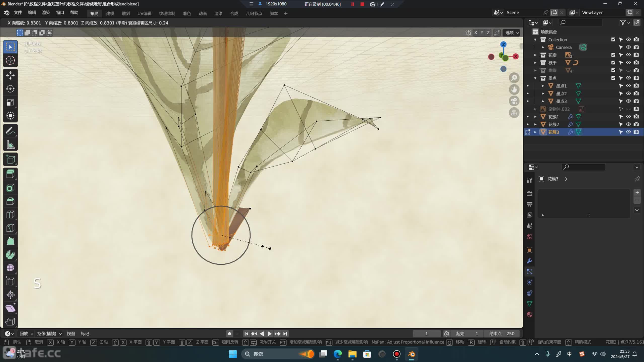Viewport: 644px width, 362px height.
Task: Open the Object Data mesh properties tab
Action: [530, 304]
